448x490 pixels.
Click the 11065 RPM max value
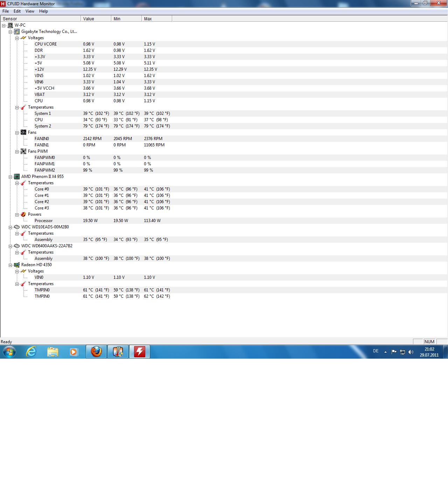coord(154,145)
